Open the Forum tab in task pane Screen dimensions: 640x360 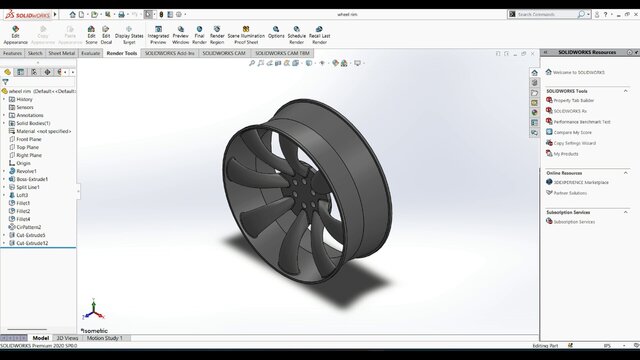tap(534, 133)
